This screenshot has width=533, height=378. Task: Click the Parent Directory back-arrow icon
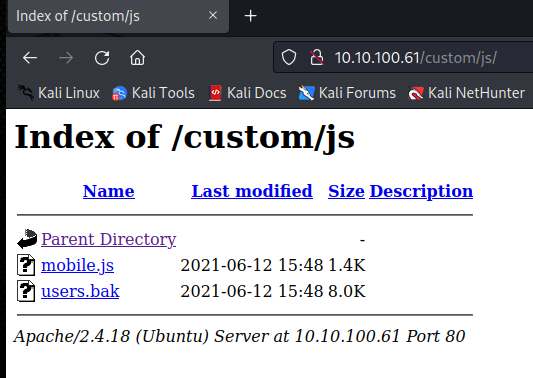27,239
